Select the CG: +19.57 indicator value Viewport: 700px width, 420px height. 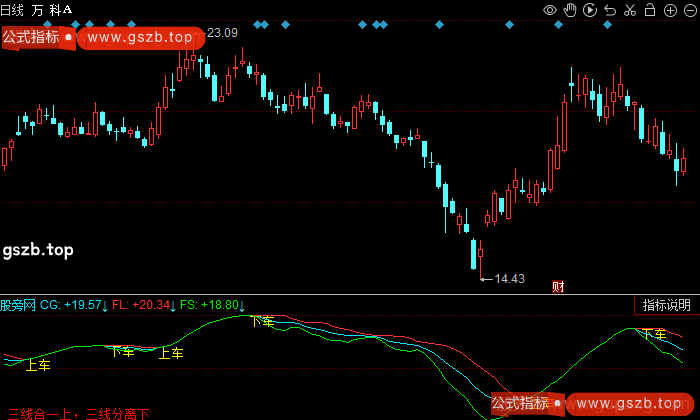tap(72, 304)
